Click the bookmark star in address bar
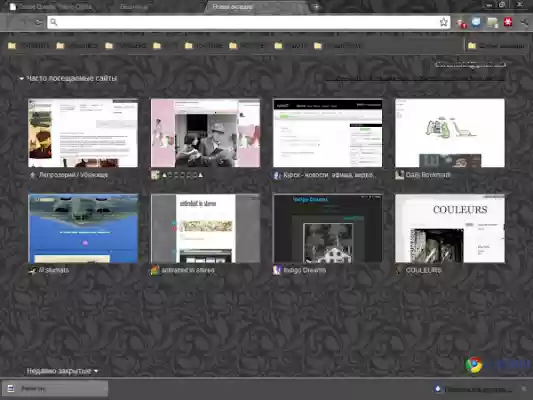Image resolution: width=533 pixels, height=400 pixels. (443, 22)
